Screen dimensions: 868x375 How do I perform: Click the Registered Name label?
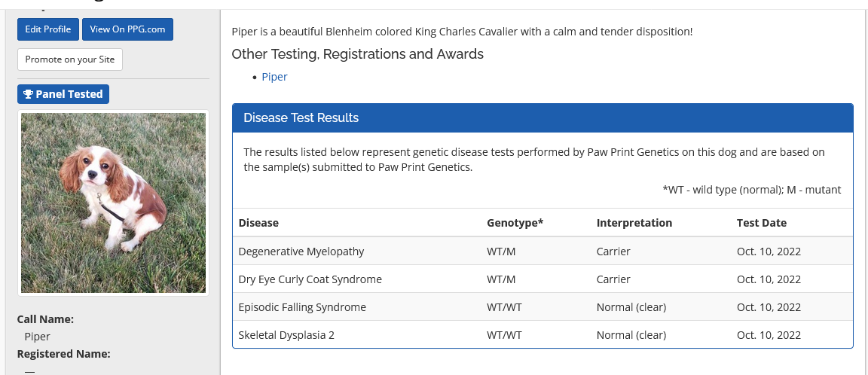click(63, 354)
